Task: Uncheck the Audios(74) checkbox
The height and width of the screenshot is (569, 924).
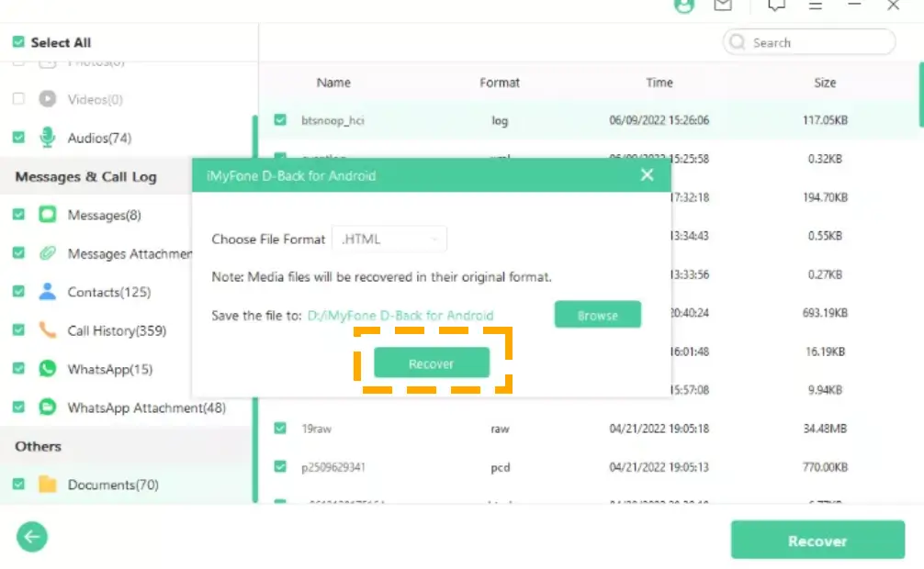Action: click(18, 138)
